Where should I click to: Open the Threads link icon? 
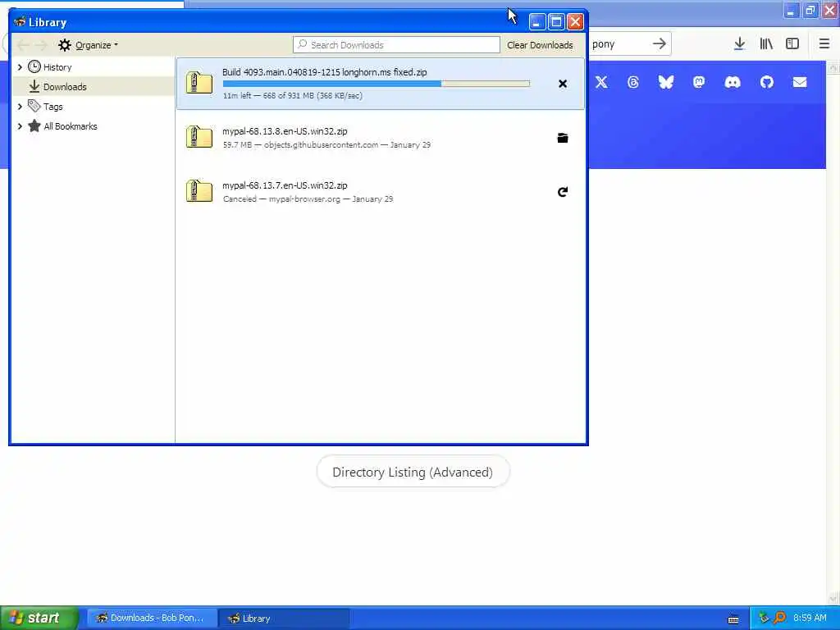pos(633,82)
